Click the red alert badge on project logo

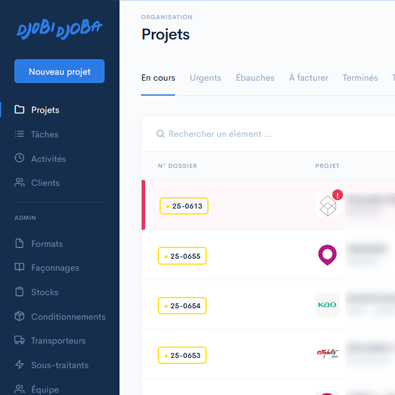(337, 195)
